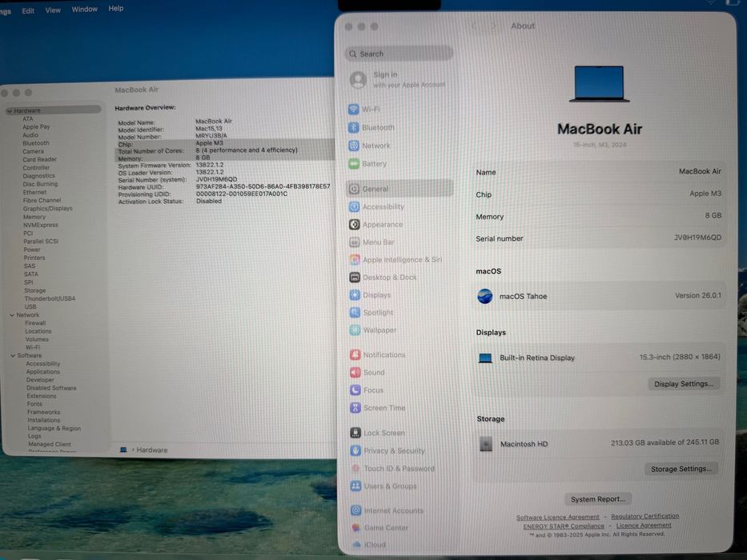
Task: Select Language & Region tree item
Action: tap(54, 428)
